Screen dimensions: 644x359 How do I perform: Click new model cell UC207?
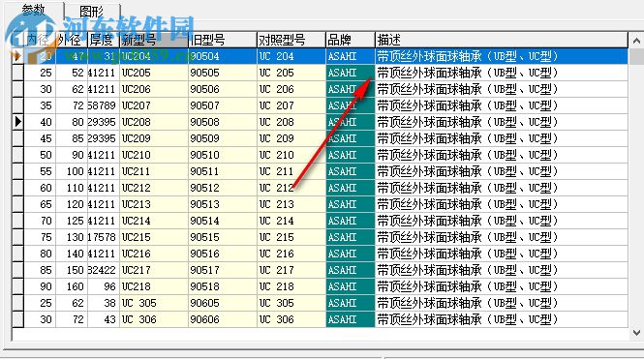tap(154, 105)
